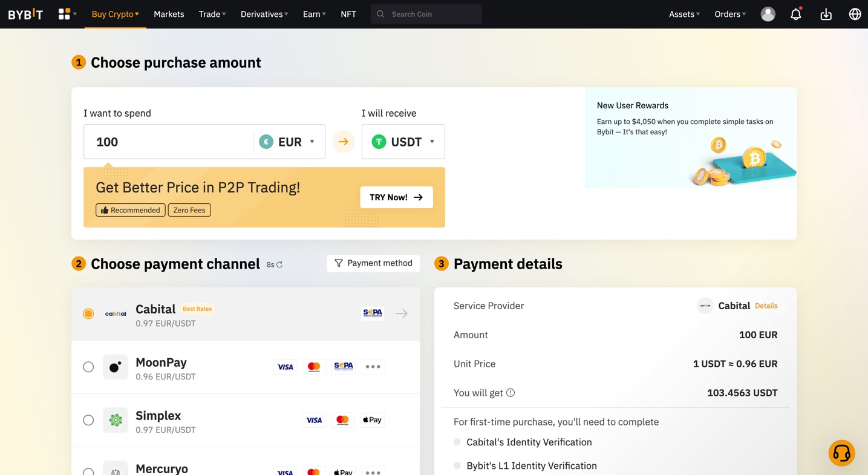Click the Bybit logo
Image resolution: width=868 pixels, height=475 pixels.
[25, 14]
